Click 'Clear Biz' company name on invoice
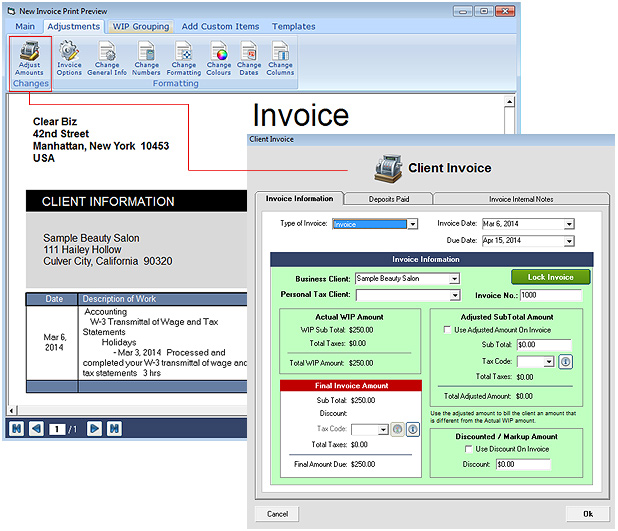Screen dimensions: 618x531 coord(55,121)
